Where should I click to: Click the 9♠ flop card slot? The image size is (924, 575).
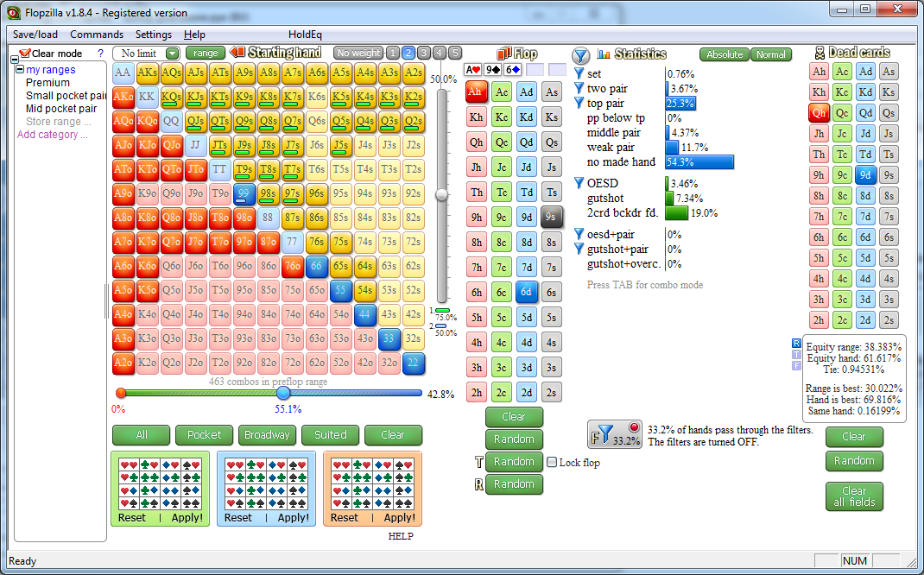pos(492,70)
